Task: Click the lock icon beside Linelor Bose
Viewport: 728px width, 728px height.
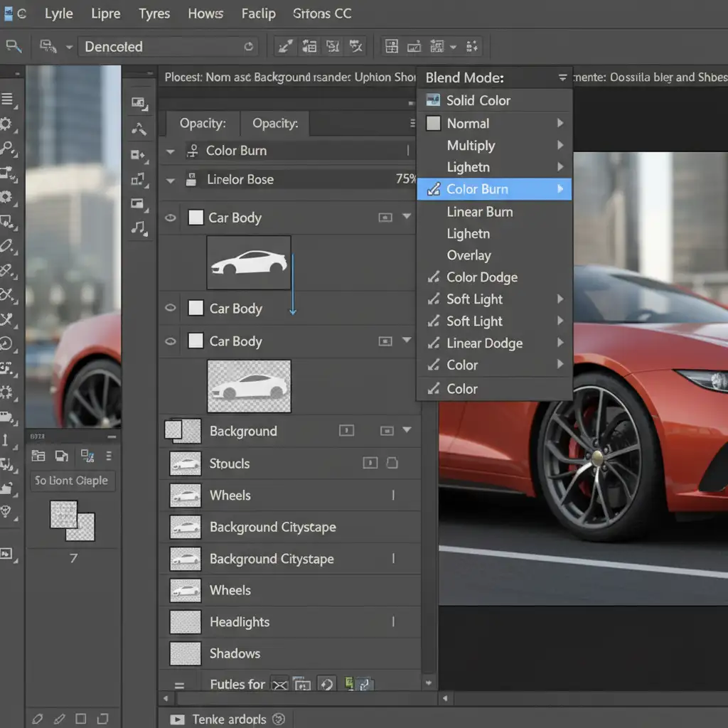Action: pyautogui.click(x=191, y=179)
